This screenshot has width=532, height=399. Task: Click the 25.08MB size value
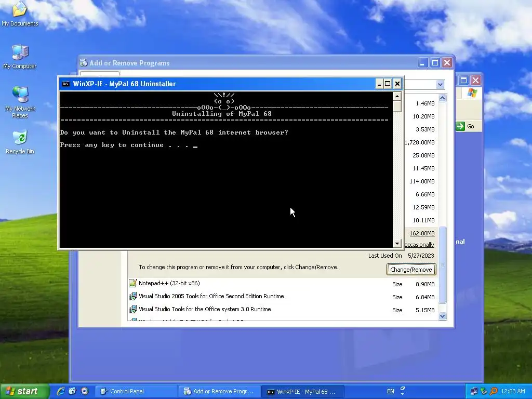tap(423, 155)
